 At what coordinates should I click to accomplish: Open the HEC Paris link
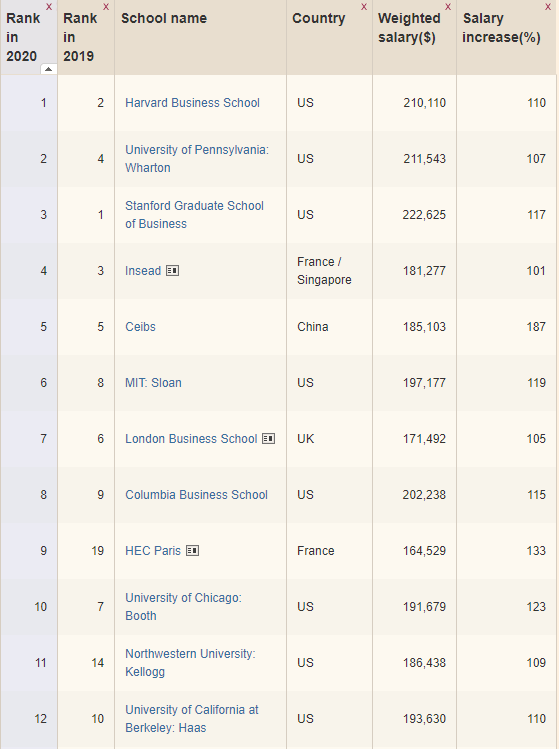click(x=153, y=551)
